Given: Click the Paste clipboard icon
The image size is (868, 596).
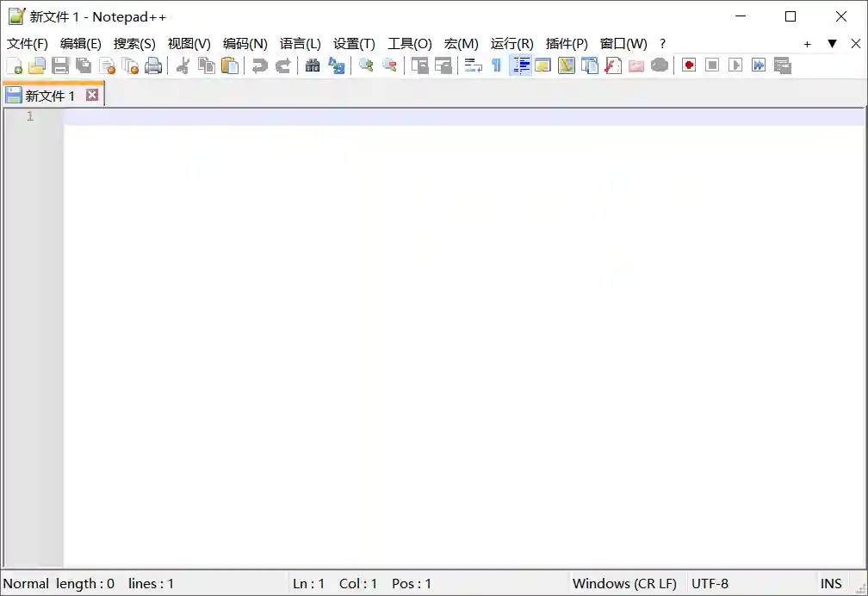Looking at the screenshot, I should click(x=230, y=65).
